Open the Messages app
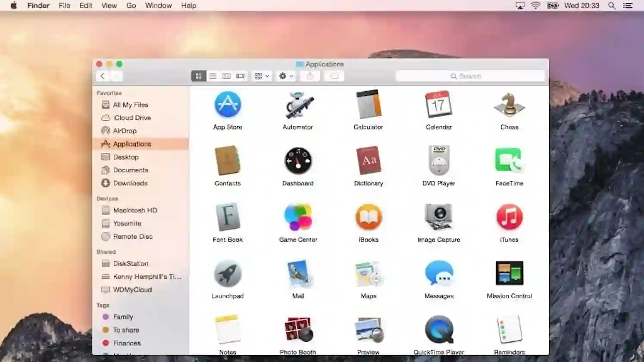Image resolution: width=644 pixels, height=362 pixels. pos(439,274)
